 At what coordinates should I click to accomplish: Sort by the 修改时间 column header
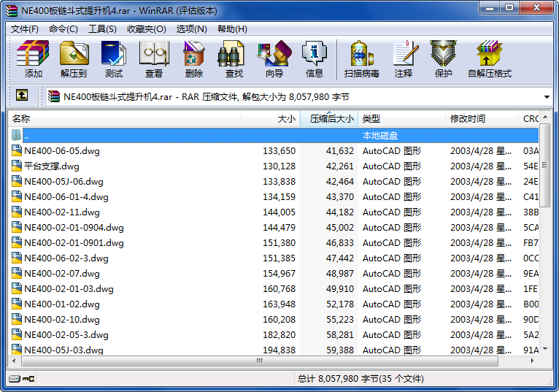tap(482, 119)
